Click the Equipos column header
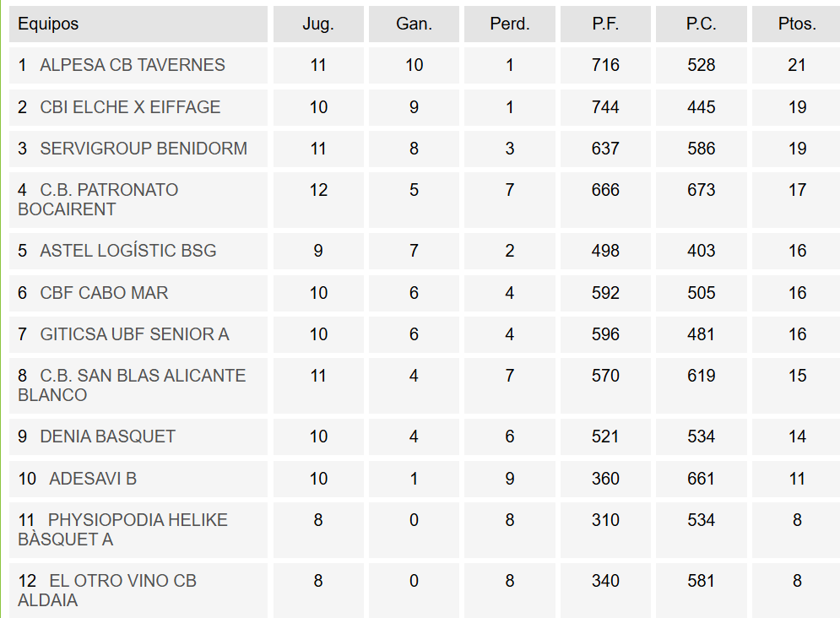 [x=48, y=24]
